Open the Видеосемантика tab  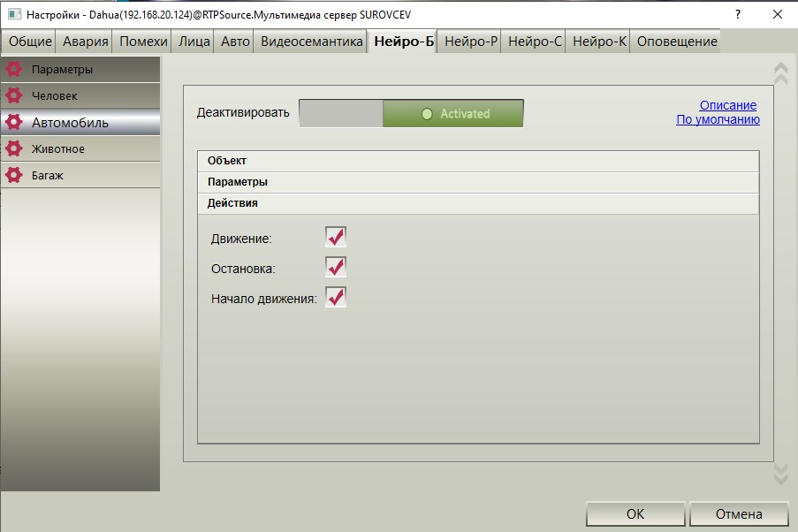311,42
